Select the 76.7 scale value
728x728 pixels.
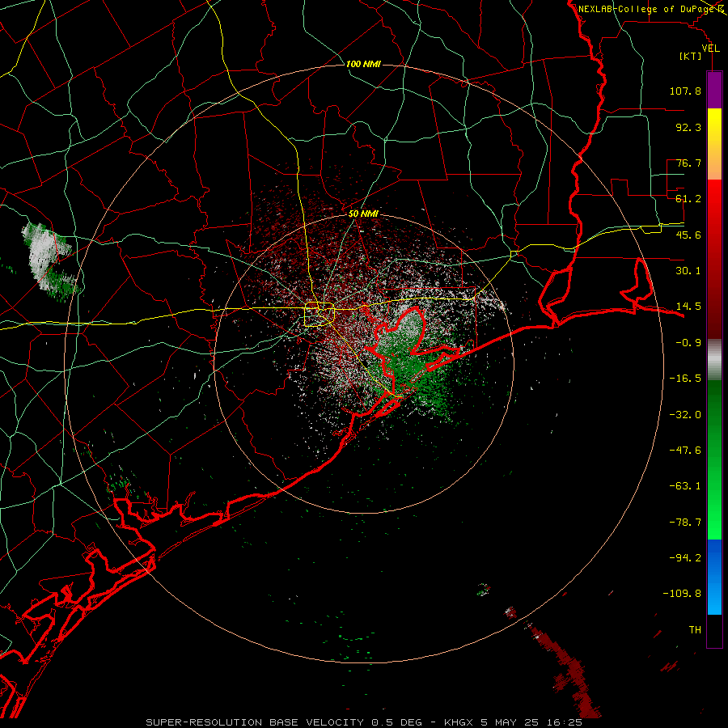tap(688, 163)
